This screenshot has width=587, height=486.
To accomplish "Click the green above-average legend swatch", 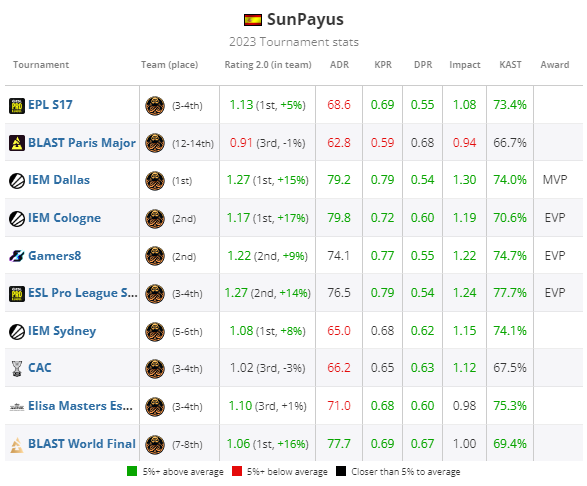I will pos(132,471).
